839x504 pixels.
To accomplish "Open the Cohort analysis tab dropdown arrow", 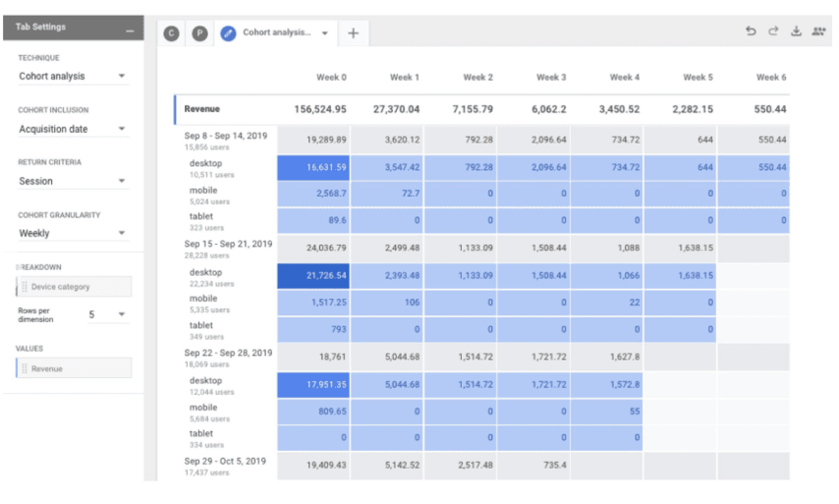I will pyautogui.click(x=325, y=33).
